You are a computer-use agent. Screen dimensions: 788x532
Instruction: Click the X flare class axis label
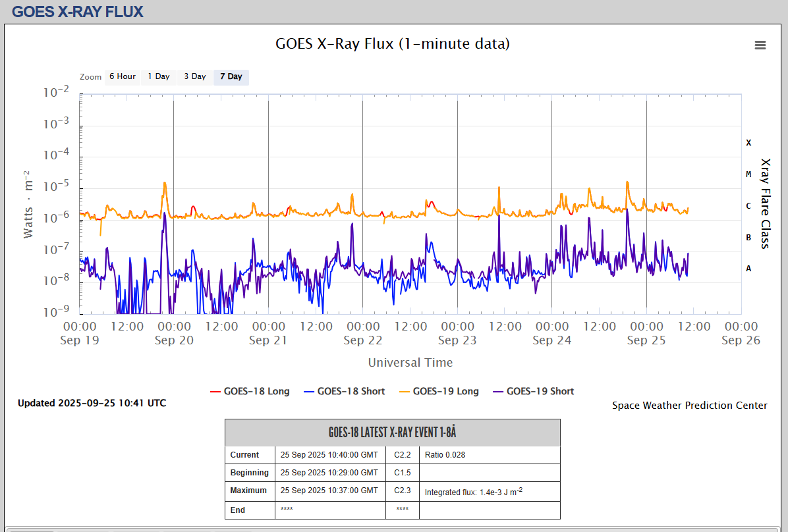click(748, 143)
